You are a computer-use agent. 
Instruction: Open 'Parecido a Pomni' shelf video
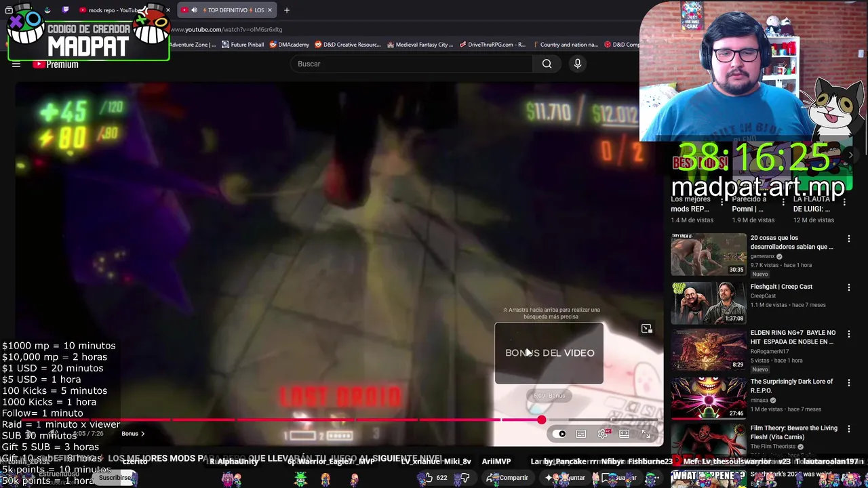click(749, 204)
